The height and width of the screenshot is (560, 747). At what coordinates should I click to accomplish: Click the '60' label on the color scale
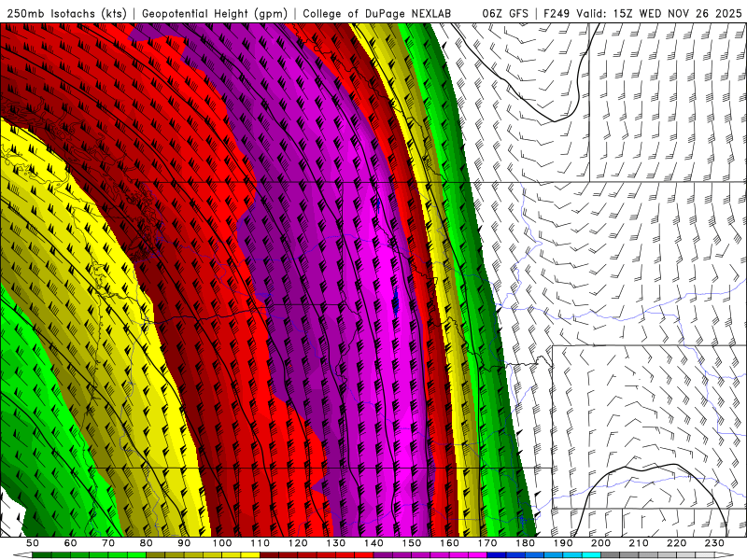click(x=70, y=543)
